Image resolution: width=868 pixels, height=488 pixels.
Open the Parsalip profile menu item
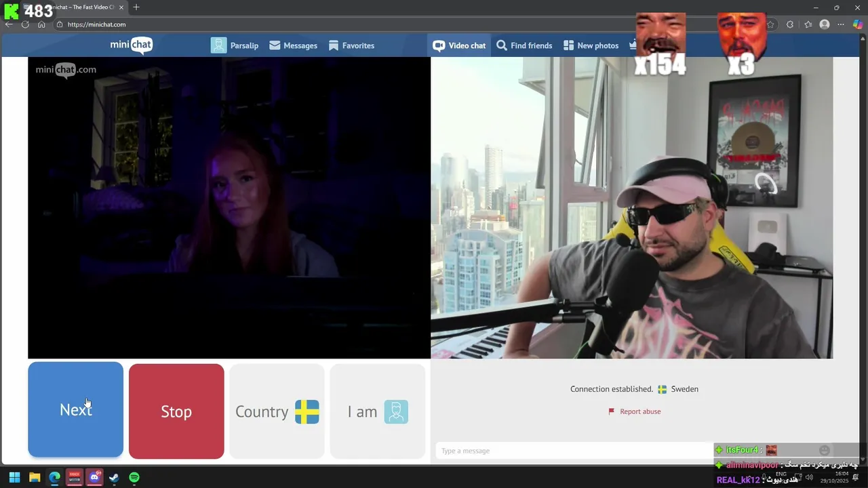point(235,45)
